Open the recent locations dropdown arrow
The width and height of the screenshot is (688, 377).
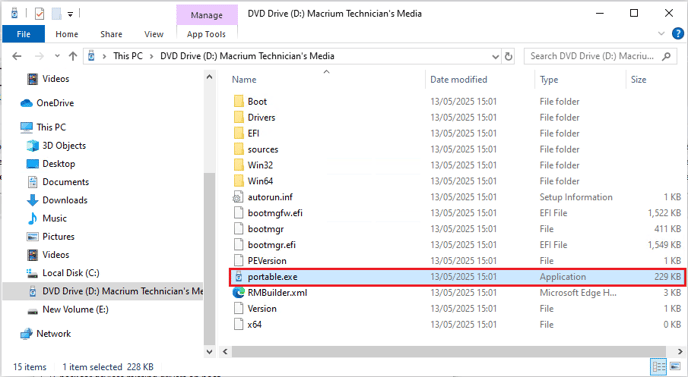pyautogui.click(x=57, y=56)
